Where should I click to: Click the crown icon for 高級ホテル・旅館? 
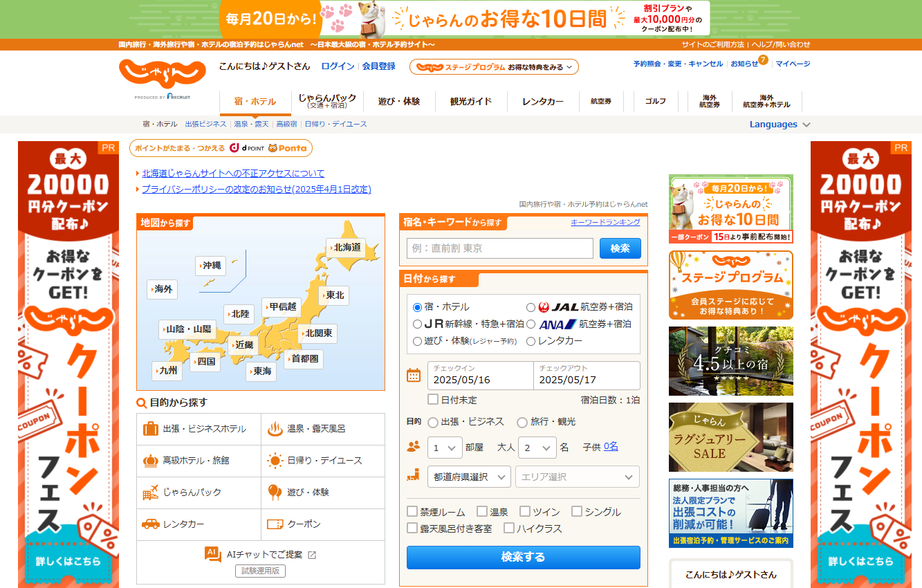pyautogui.click(x=150, y=461)
